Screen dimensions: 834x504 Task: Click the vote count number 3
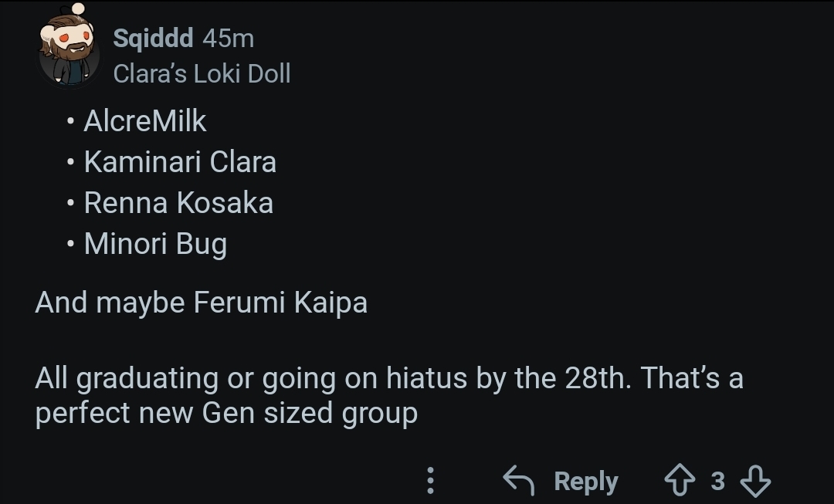click(x=717, y=481)
